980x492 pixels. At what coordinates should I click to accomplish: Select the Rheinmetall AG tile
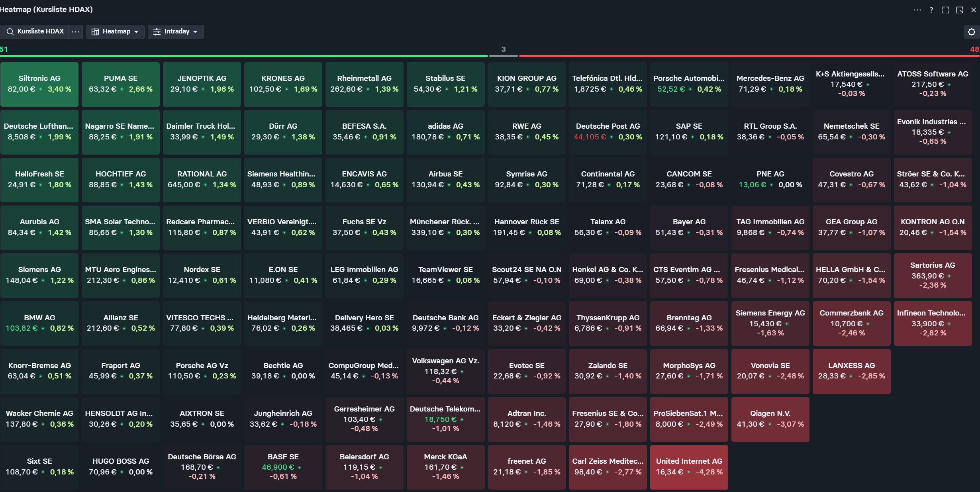click(x=365, y=84)
